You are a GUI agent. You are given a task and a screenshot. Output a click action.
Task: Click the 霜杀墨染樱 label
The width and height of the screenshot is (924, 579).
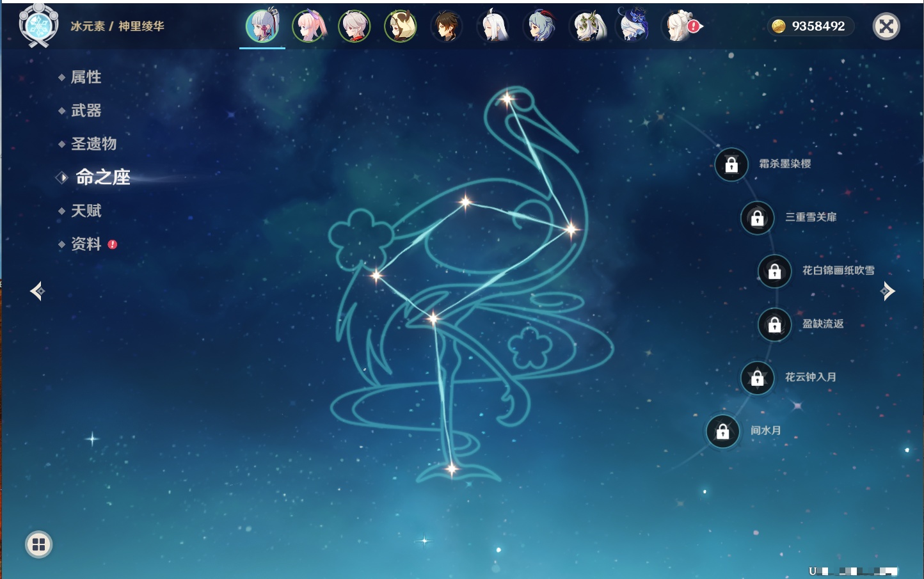pos(785,164)
